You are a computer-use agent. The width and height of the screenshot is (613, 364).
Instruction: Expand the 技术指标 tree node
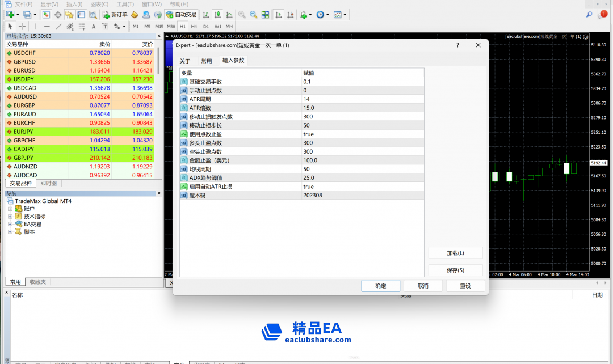pos(10,217)
